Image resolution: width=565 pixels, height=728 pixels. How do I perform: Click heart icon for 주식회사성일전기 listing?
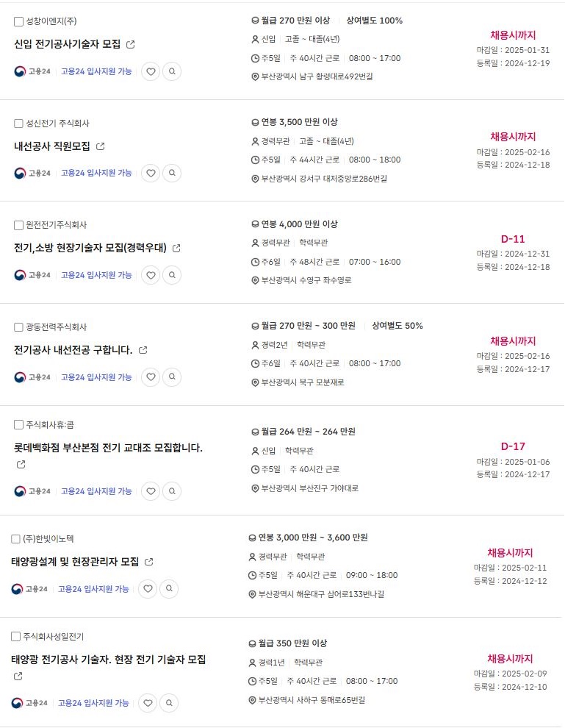pyautogui.click(x=148, y=703)
